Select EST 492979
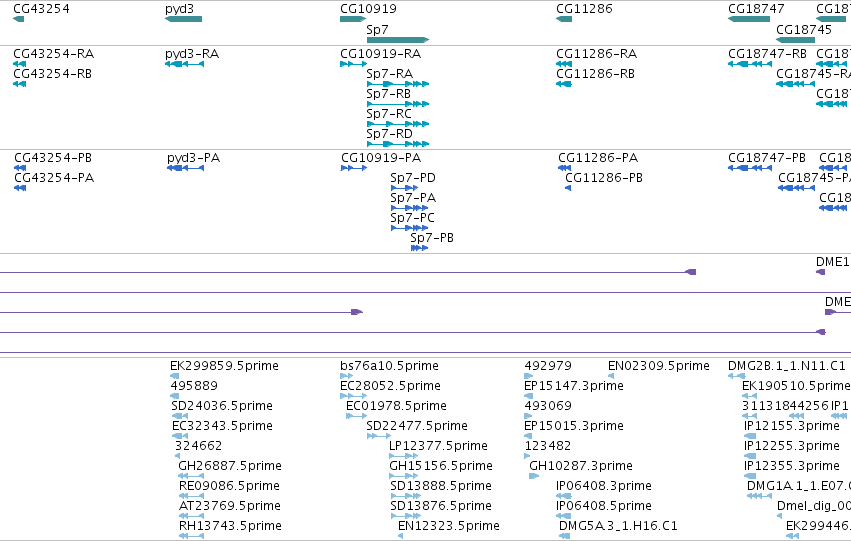Image resolution: width=851 pixels, height=541 pixels. [x=548, y=366]
